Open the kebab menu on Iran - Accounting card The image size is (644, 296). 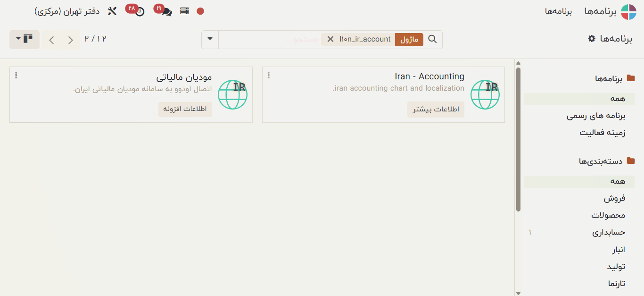coord(269,75)
